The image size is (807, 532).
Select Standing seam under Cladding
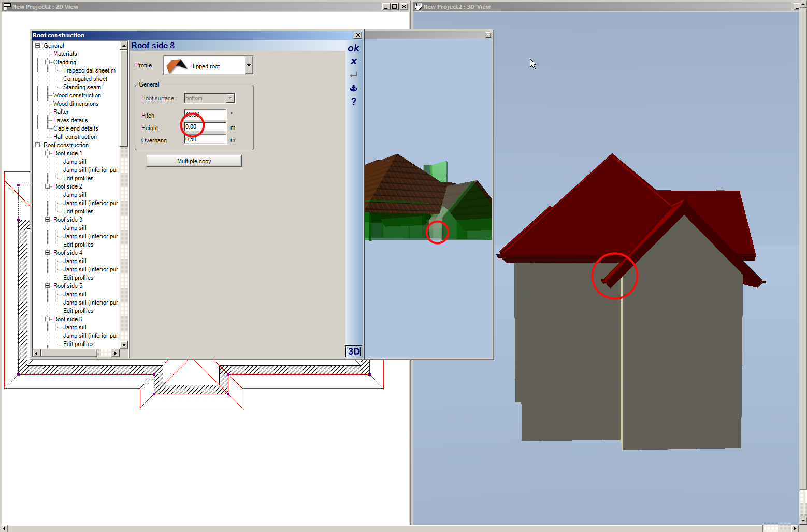point(81,87)
